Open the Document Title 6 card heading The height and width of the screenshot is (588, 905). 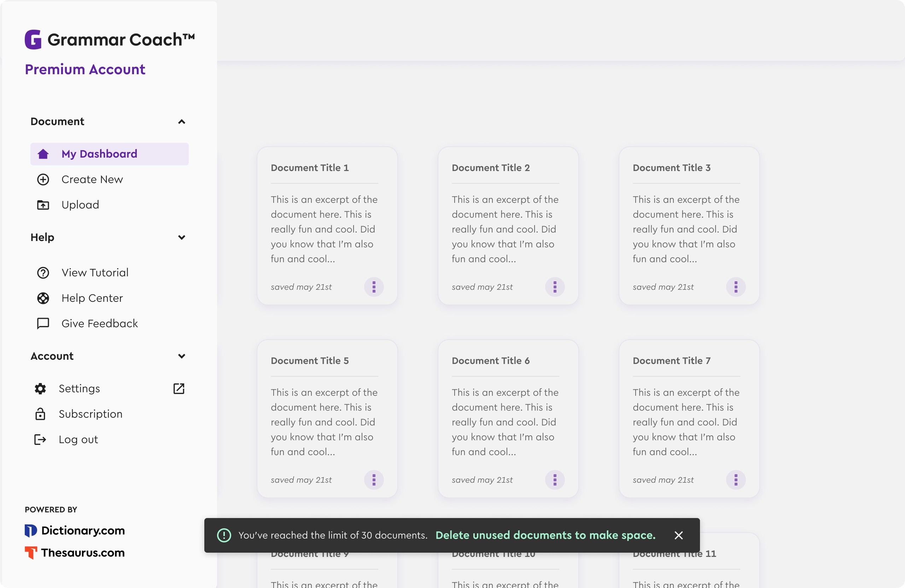click(491, 361)
